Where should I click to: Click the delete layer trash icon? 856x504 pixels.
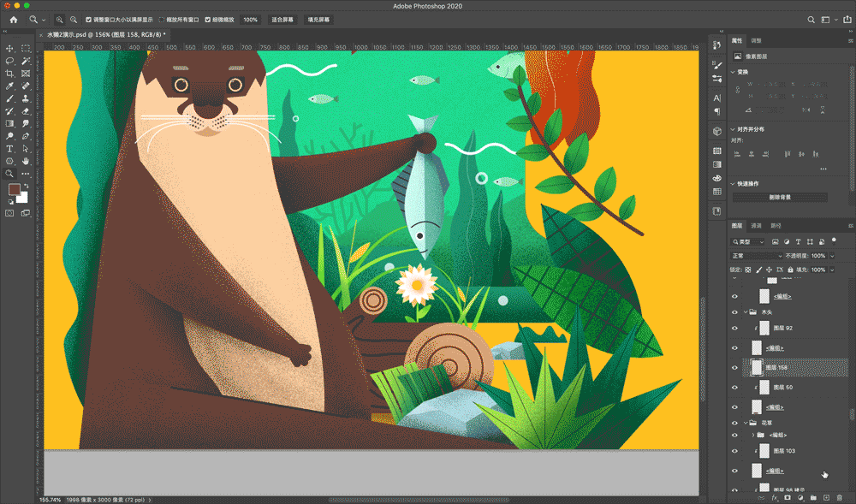[839, 497]
